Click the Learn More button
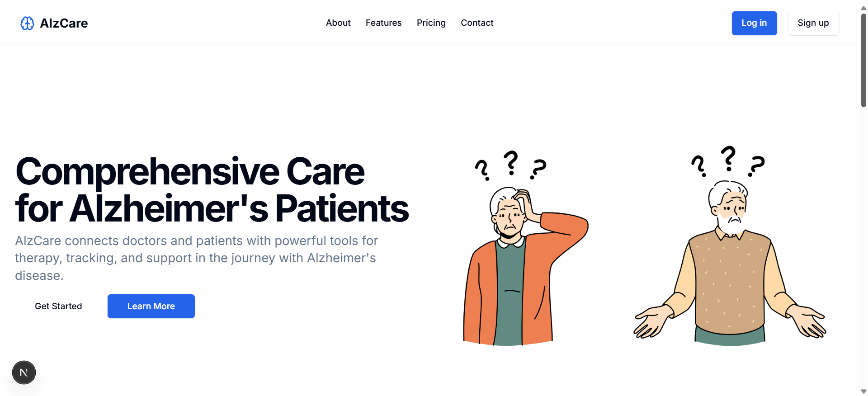 (x=151, y=306)
